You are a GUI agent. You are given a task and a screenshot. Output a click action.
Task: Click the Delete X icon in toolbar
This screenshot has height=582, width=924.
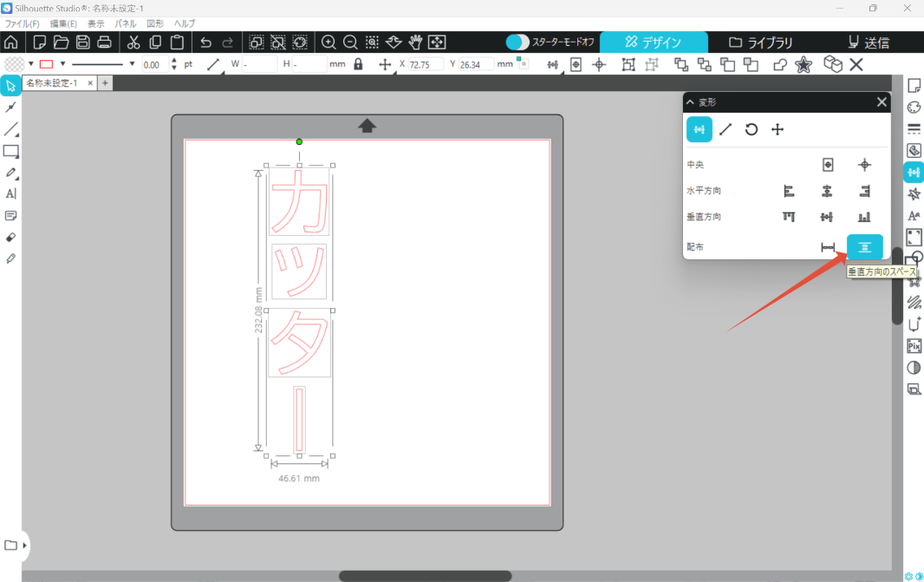click(x=856, y=65)
